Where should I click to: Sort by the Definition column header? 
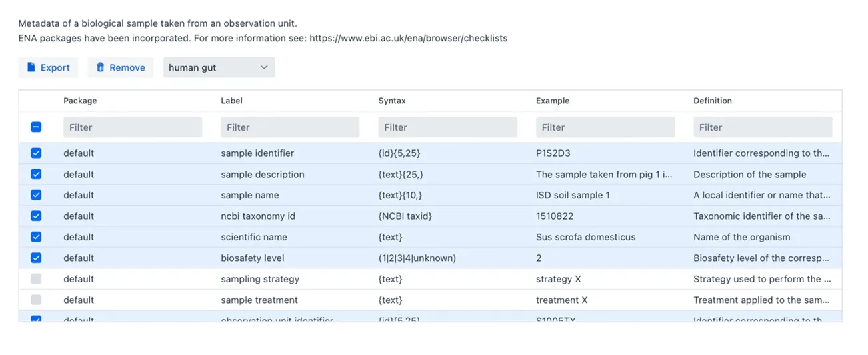tap(713, 101)
